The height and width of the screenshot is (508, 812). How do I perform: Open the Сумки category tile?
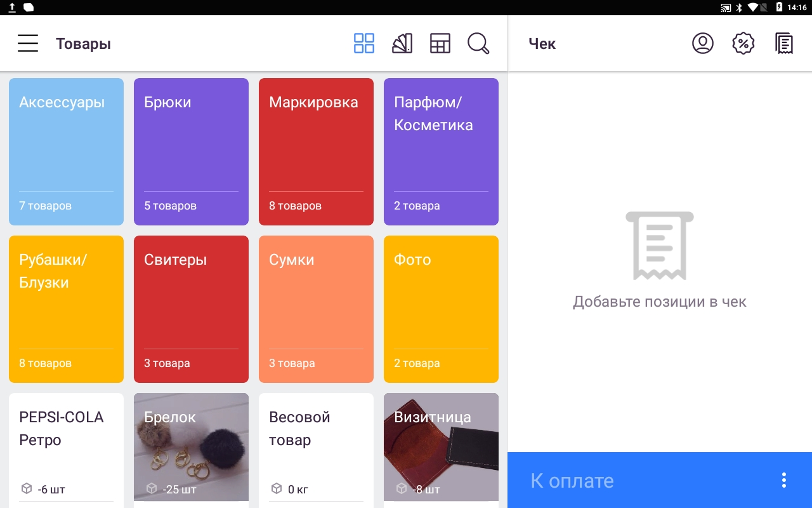[x=316, y=309]
